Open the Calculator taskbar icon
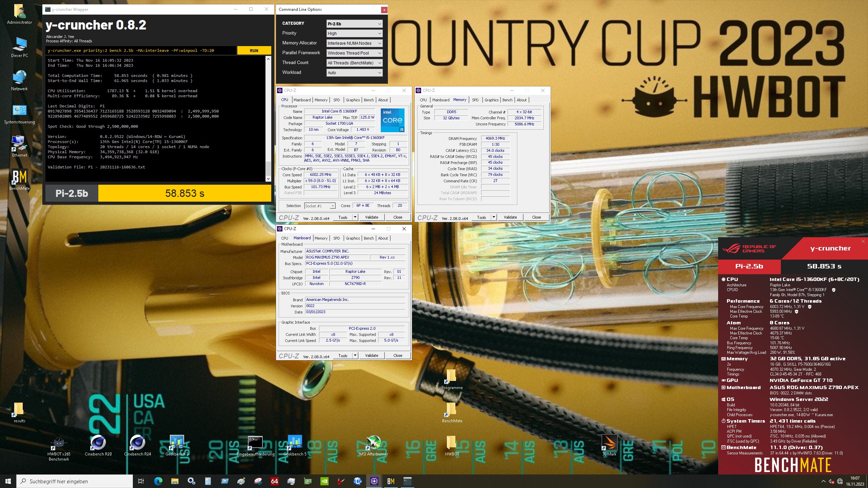The image size is (868, 488). 208,481
